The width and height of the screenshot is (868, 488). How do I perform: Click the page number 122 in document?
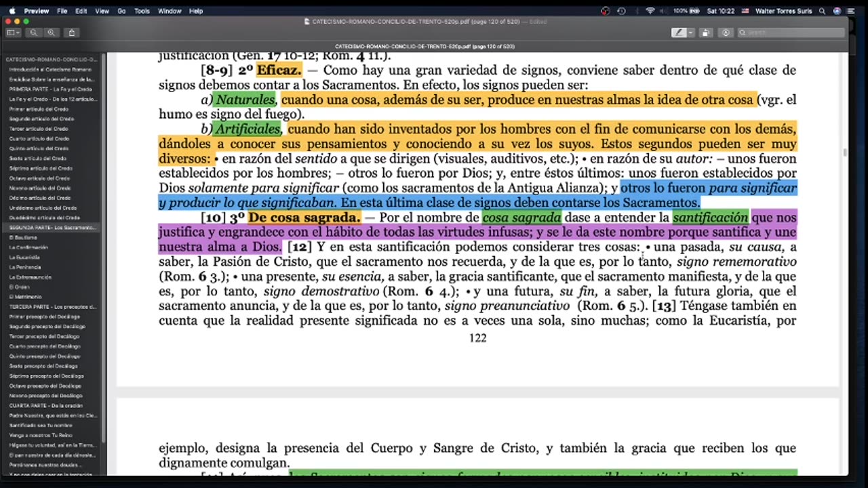coord(478,338)
